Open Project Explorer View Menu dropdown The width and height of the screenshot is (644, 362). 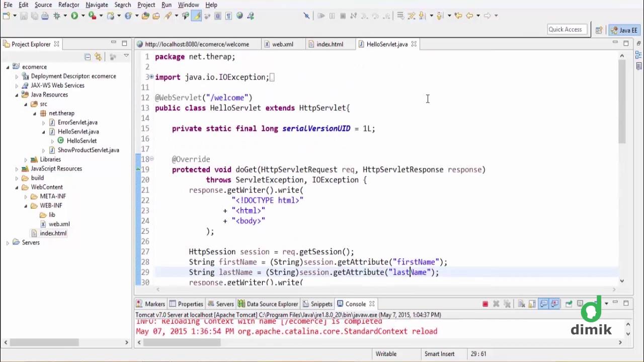pos(126,56)
